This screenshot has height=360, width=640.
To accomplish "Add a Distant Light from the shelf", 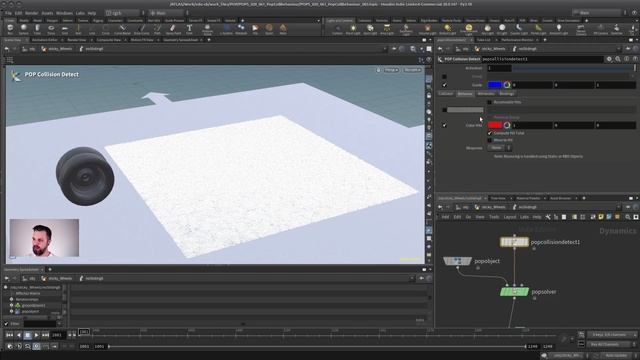I will [x=448, y=29].
